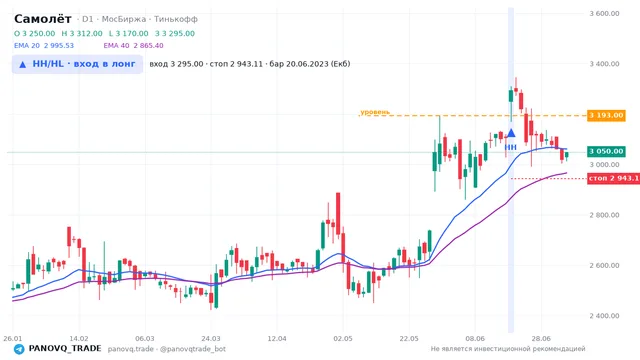Click the Самолёт ticker title
This screenshot has height=360, width=640.
pyautogui.click(x=43, y=19)
